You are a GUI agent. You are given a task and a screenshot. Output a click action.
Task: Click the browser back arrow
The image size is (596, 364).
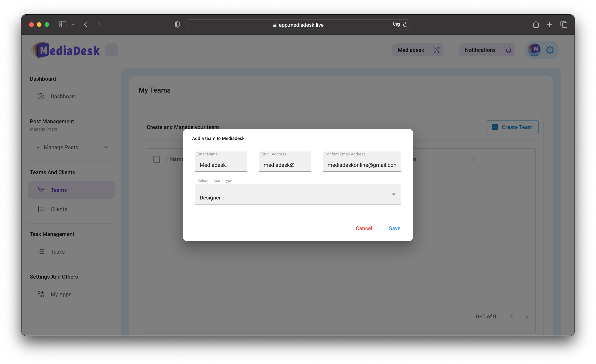86,24
